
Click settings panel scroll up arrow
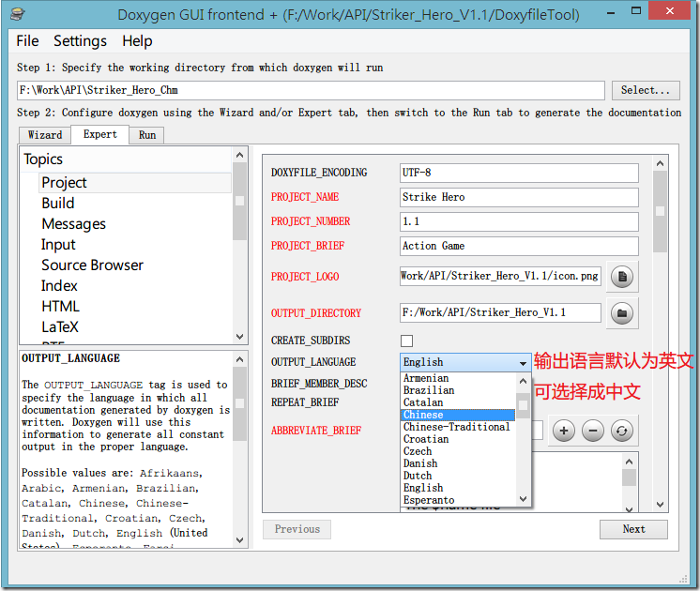(x=661, y=163)
